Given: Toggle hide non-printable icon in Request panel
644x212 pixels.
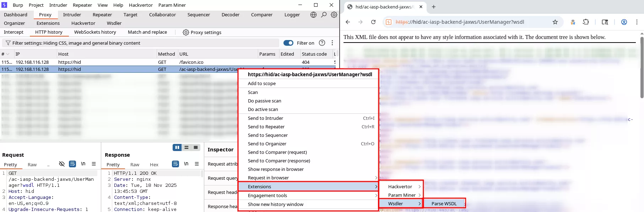Looking at the screenshot, I should pos(62,164).
